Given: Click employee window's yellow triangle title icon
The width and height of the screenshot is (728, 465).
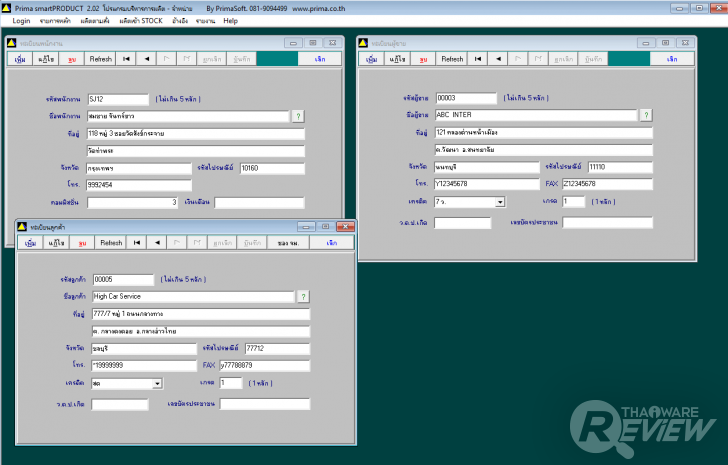Looking at the screenshot, I should coord(12,43).
